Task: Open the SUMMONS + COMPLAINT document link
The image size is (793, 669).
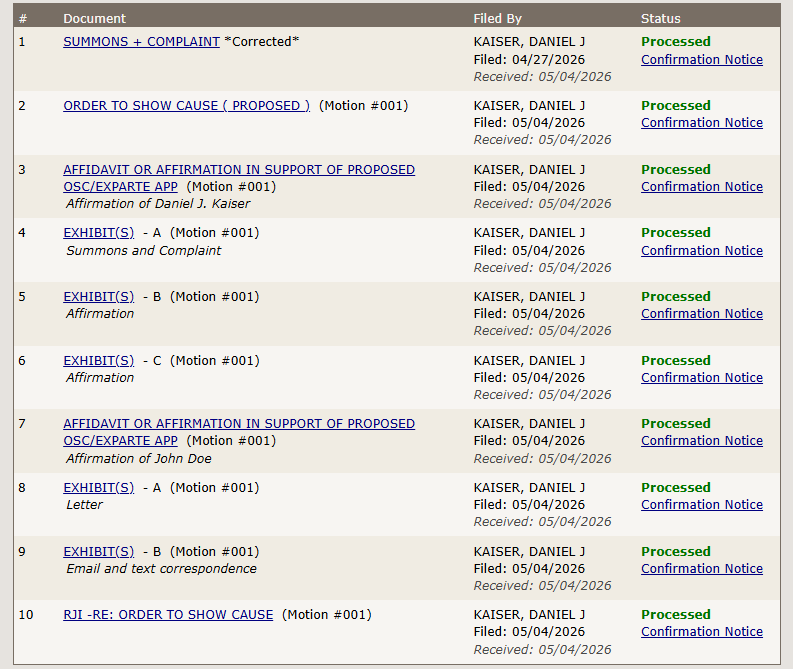Action: click(x=142, y=41)
